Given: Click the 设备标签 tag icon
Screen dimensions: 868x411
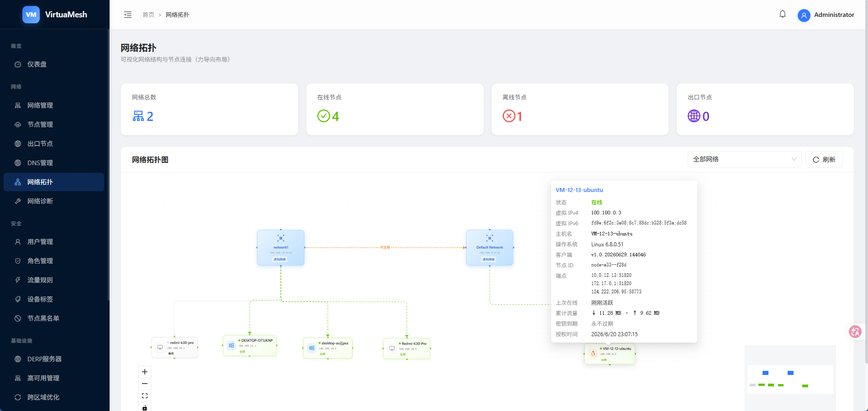Looking at the screenshot, I should coord(18,299).
